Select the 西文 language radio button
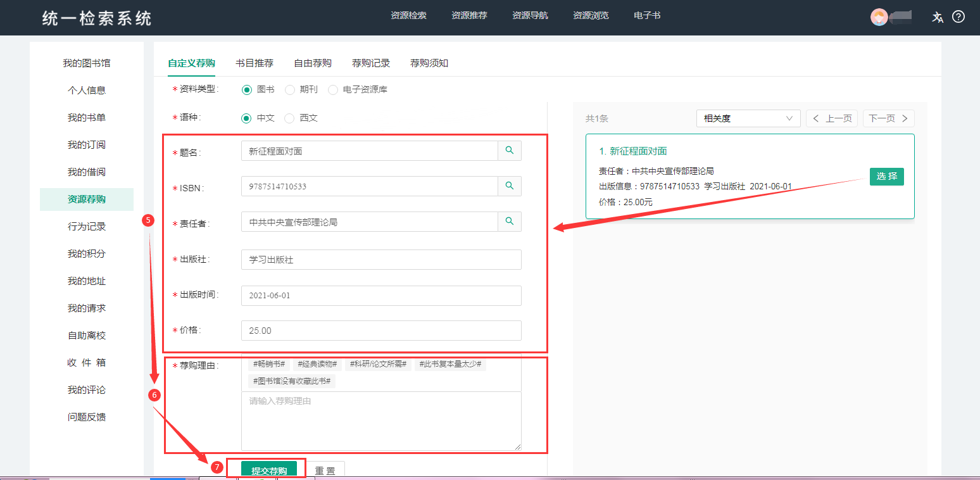980x480 pixels. 289,118
